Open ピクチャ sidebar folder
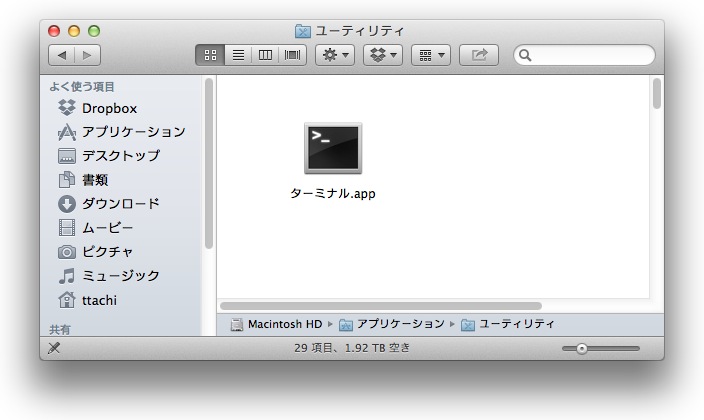 click(x=107, y=252)
